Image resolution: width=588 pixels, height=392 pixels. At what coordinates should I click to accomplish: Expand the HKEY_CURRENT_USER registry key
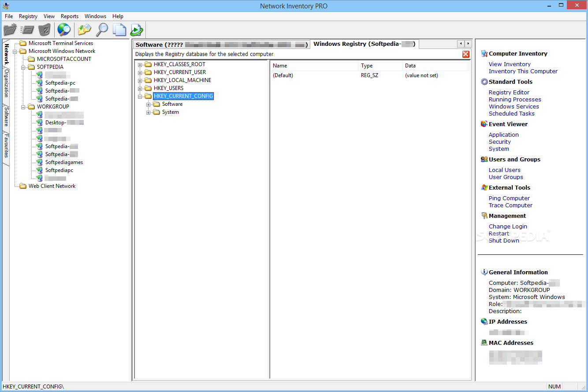[x=140, y=72]
